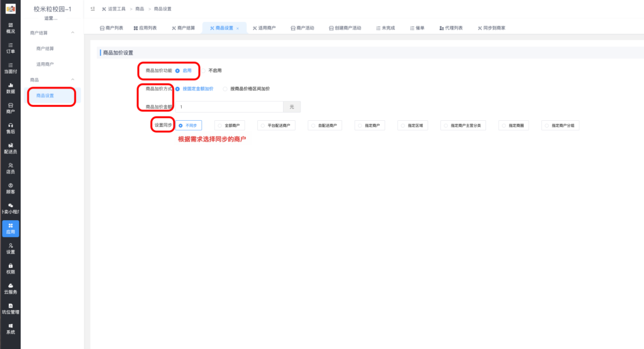This screenshot has height=349, width=644.
Task: Open 概况 overview in the left sidebar
Action: click(x=10, y=28)
